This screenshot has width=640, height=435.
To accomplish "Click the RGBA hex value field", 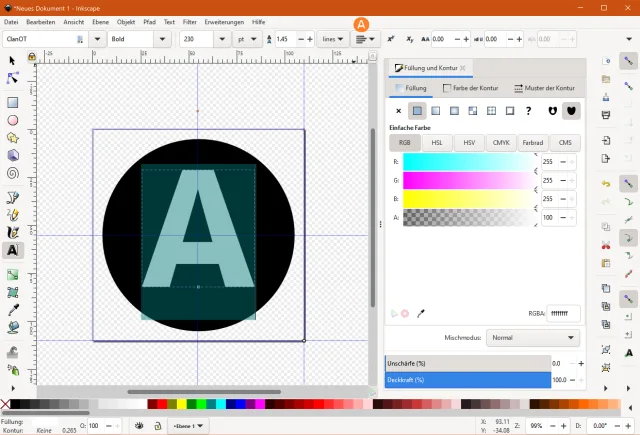I will tap(564, 313).
